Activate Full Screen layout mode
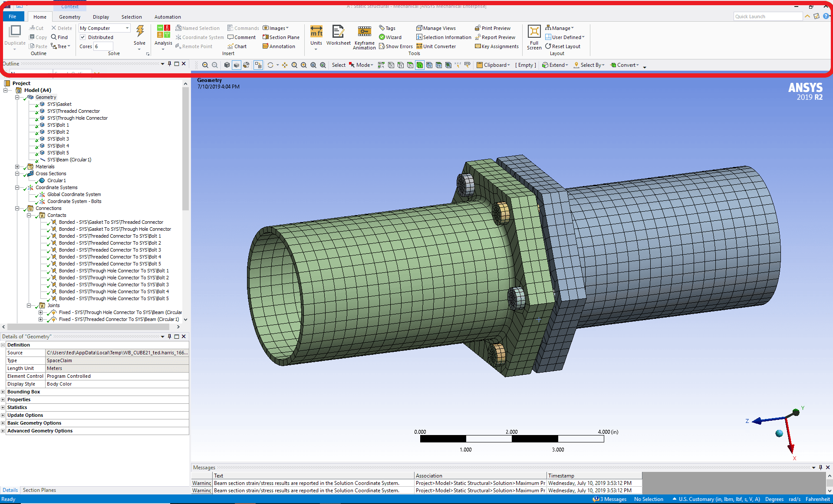 pos(533,37)
